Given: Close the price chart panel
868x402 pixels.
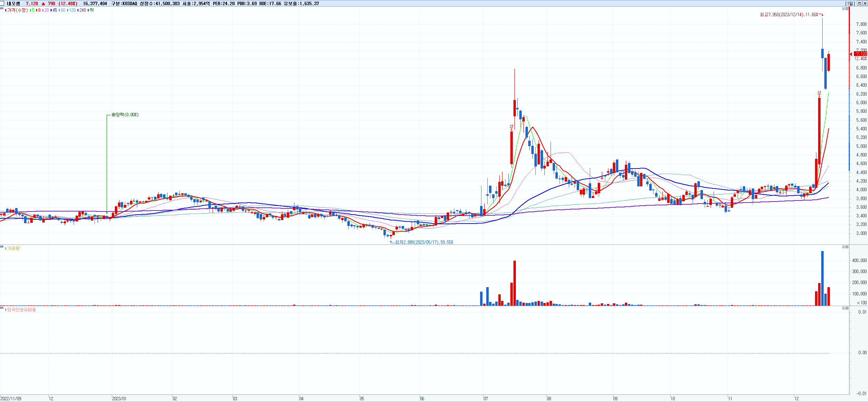Looking at the screenshot, I should point(847,9).
